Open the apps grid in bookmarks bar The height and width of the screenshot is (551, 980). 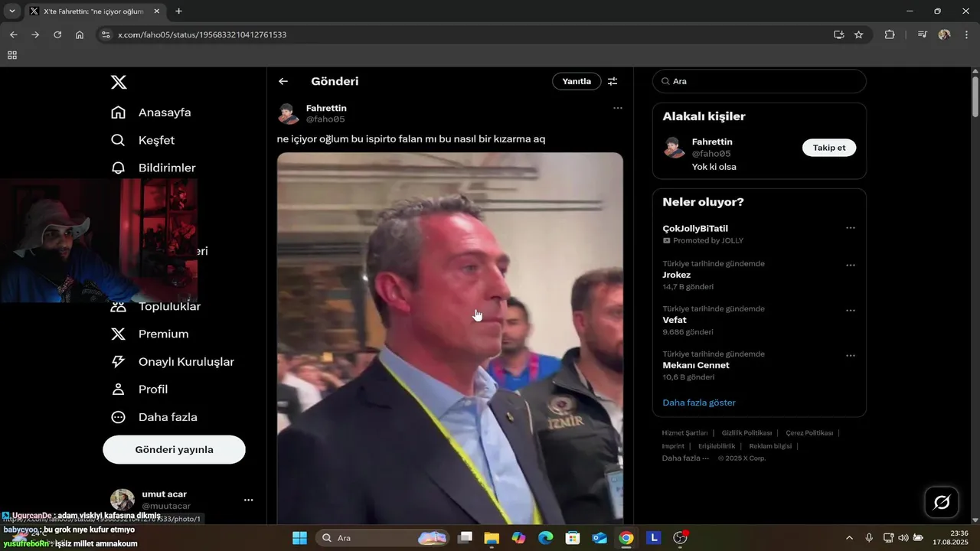12,55
